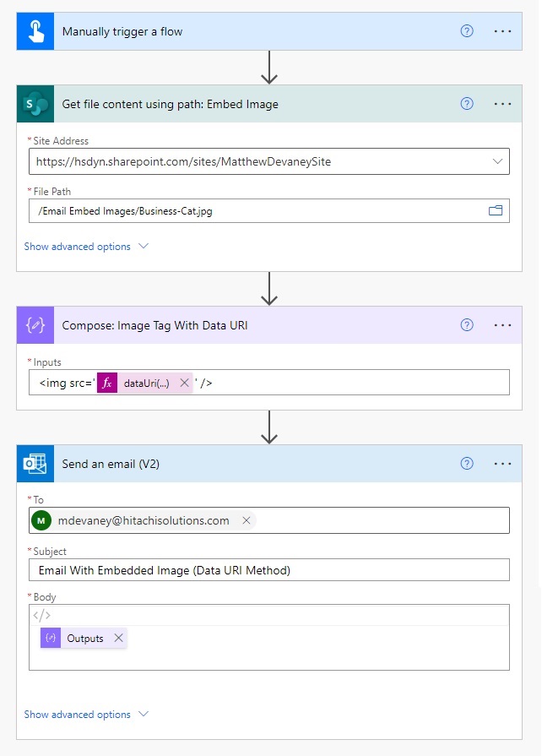542x756 pixels.
Task: Click the help icon on Send an email
Action: 466,463
